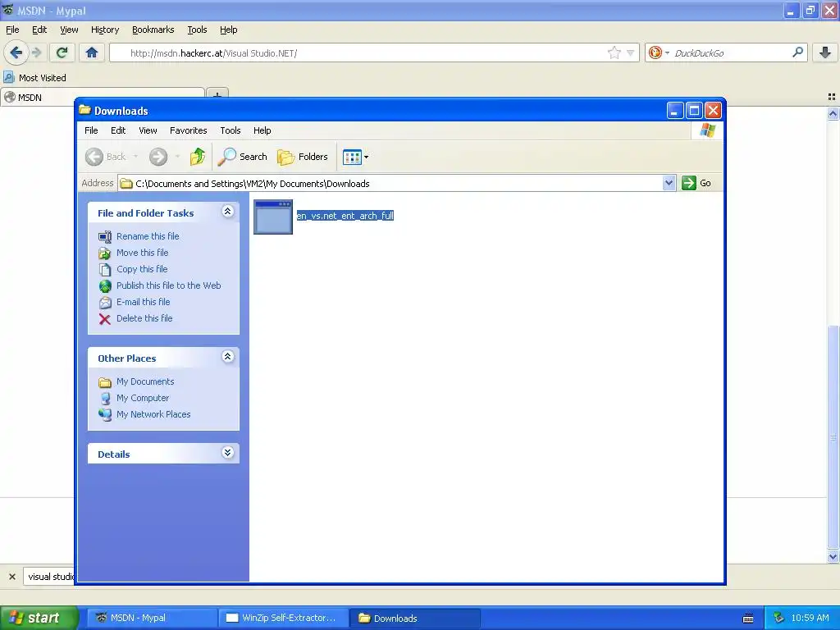Go to My Network Places
840x630 pixels.
[x=153, y=414]
